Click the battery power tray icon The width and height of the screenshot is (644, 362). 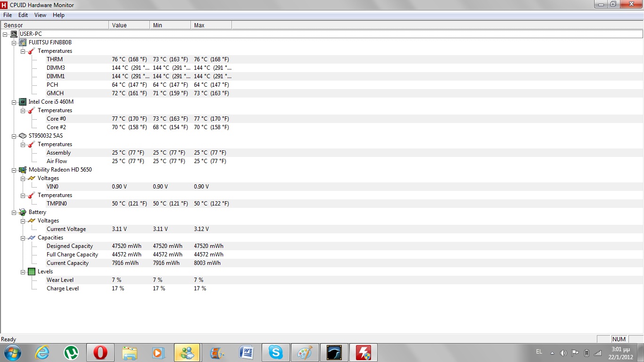coord(586,353)
